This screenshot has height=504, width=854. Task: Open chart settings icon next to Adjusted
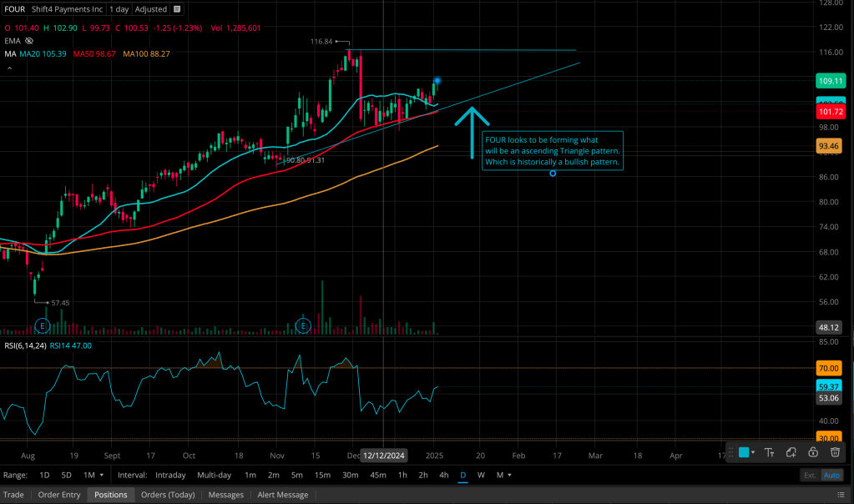178,9
